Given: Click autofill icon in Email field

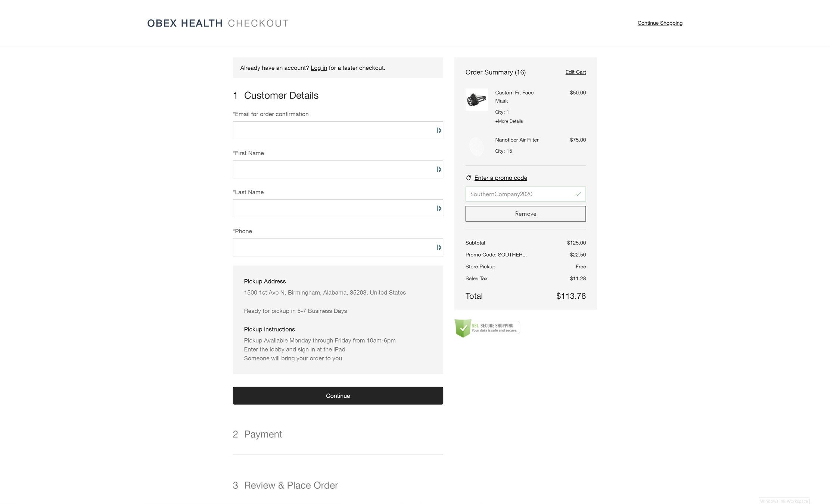Looking at the screenshot, I should point(439,130).
